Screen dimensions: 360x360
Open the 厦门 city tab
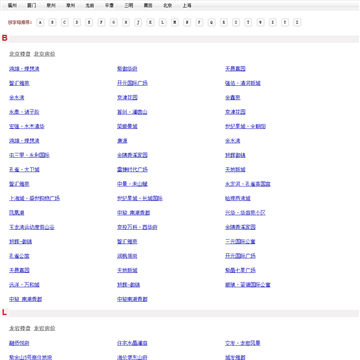click(x=32, y=6)
